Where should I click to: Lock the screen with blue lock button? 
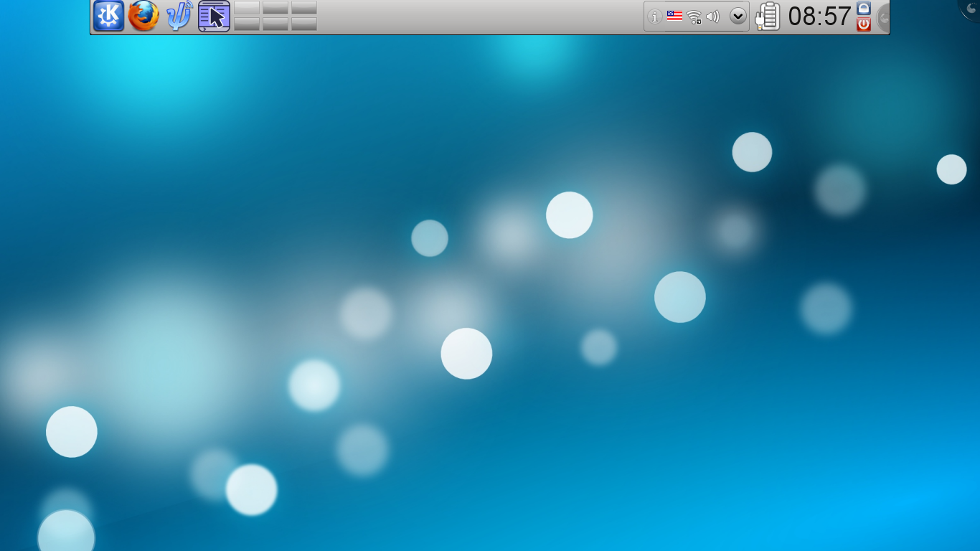864,8
